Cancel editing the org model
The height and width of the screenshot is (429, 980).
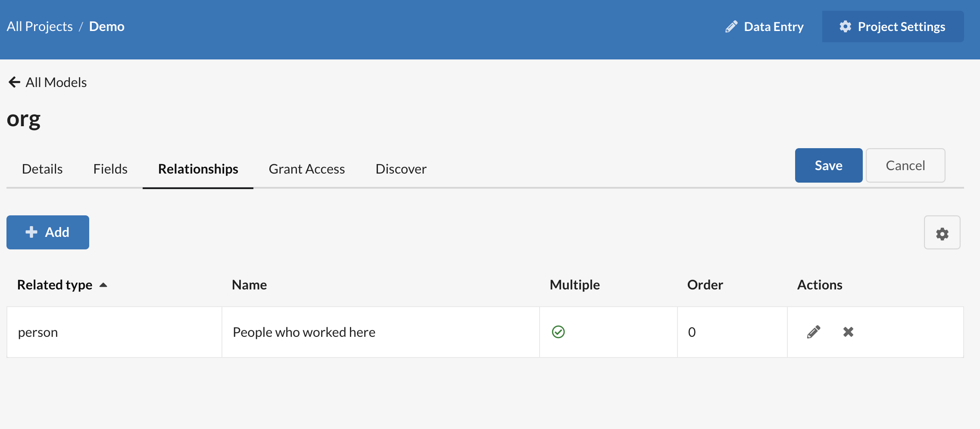[x=905, y=165]
